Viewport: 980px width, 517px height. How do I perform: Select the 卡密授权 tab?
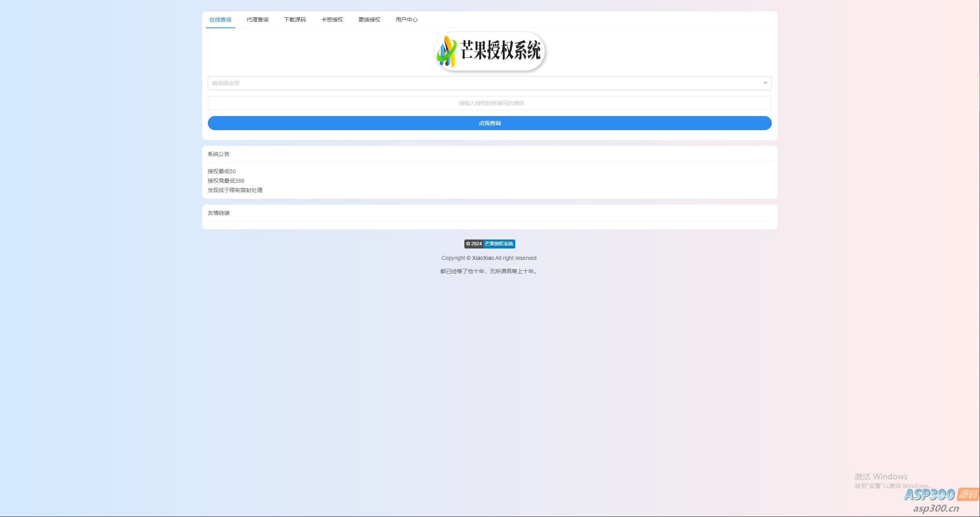coord(332,20)
